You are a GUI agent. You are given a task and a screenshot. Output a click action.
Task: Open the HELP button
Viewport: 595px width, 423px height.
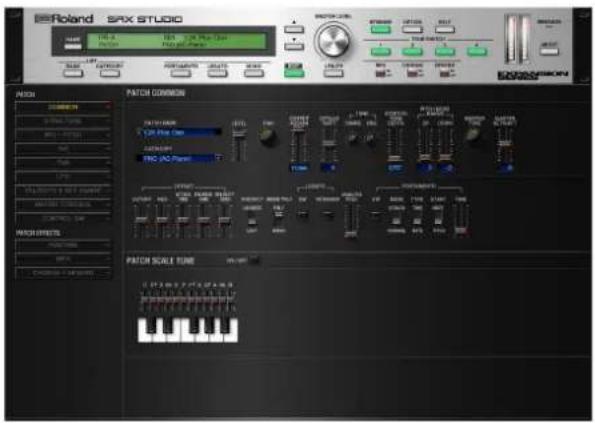444,29
